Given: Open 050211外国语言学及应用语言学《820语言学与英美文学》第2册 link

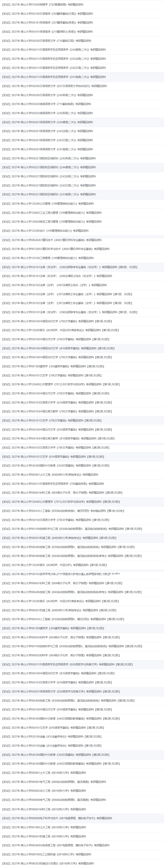Looking at the screenshot, I should click(68, 664).
